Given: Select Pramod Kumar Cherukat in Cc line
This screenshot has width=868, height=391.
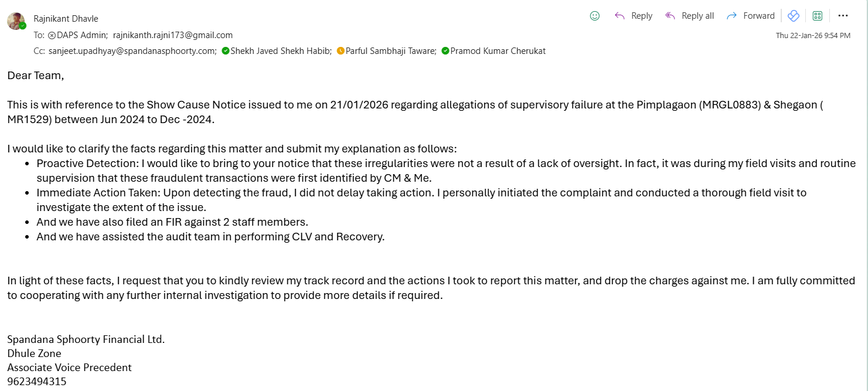Looking at the screenshot, I should click(x=498, y=51).
